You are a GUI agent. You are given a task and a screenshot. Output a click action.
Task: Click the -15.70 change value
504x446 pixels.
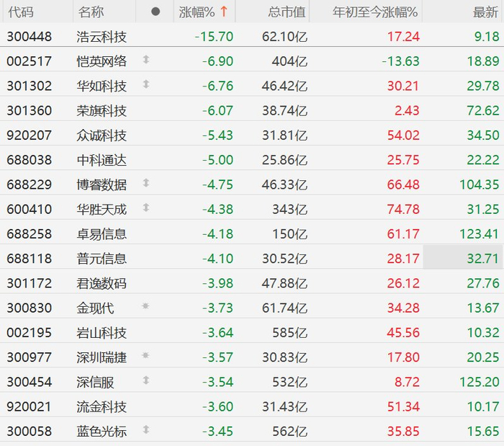tap(214, 37)
